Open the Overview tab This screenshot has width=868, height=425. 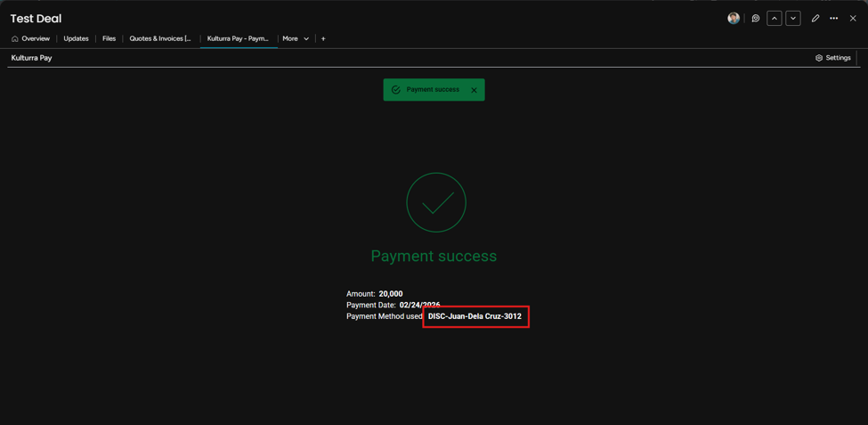pos(30,39)
